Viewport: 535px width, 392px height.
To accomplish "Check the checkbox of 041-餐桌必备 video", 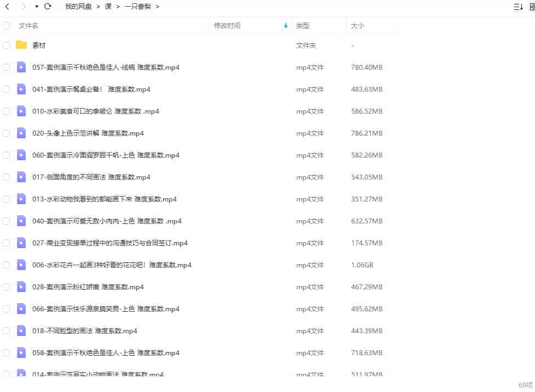I will tap(7, 89).
